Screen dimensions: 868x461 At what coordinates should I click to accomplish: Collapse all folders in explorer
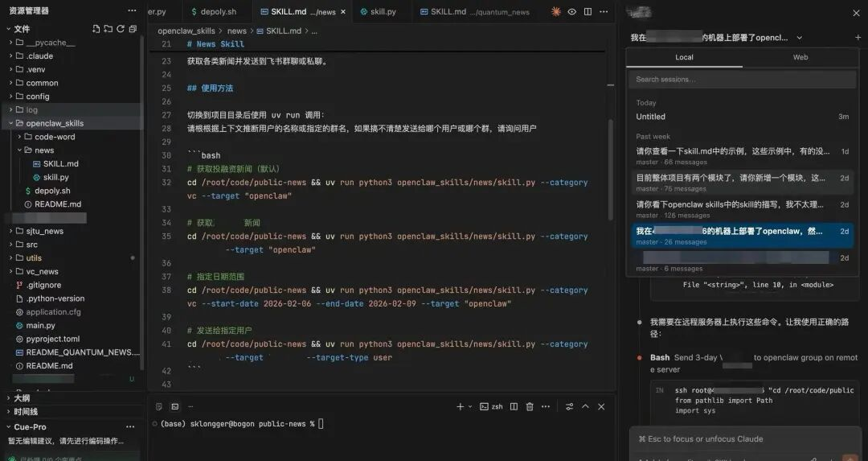[133, 29]
